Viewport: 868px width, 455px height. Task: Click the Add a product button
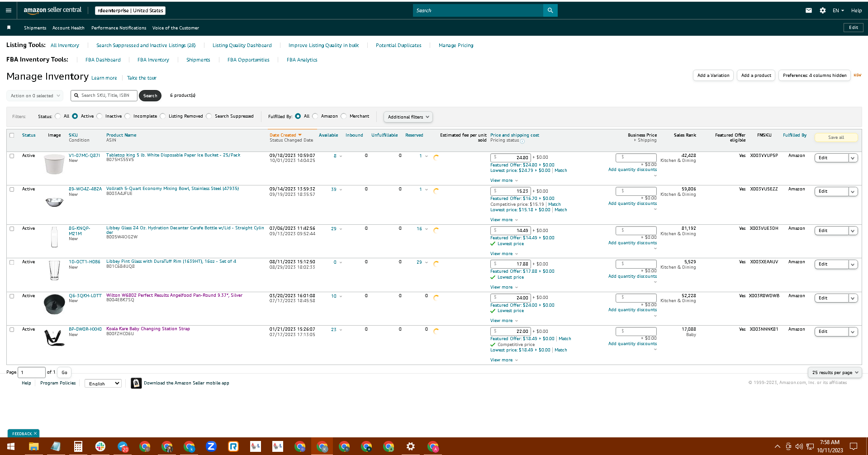click(756, 76)
